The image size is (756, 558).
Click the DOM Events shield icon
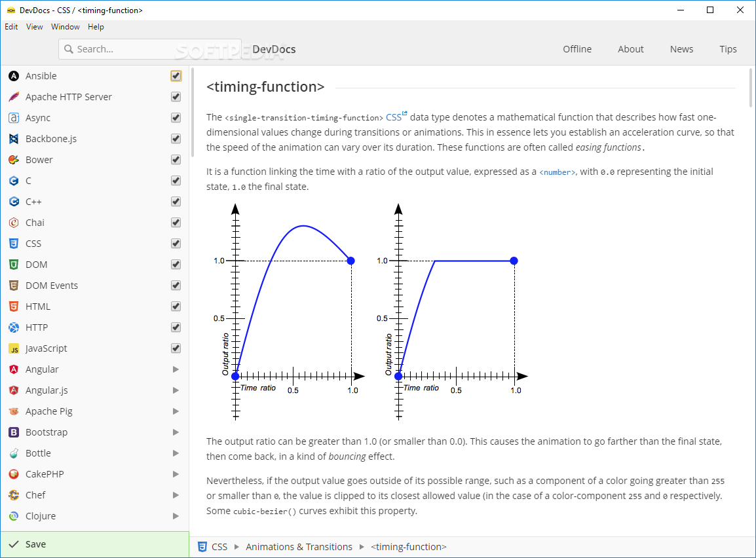14,286
